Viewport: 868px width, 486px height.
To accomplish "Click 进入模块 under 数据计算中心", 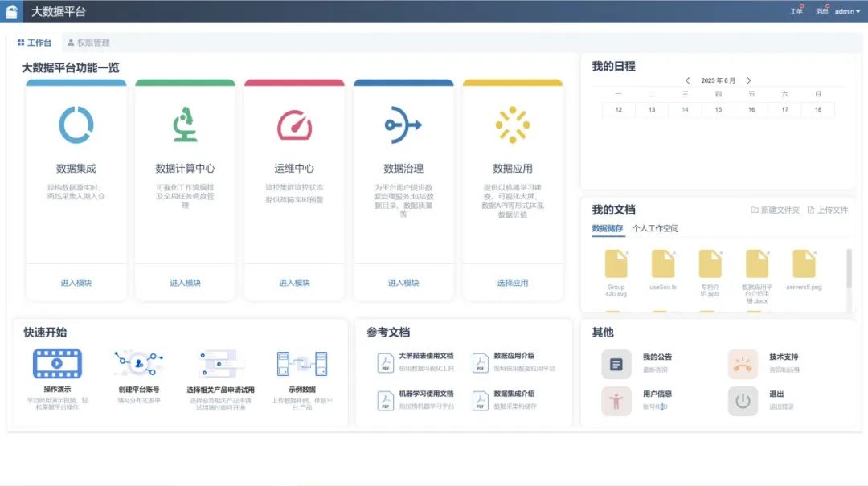I will click(x=185, y=283).
